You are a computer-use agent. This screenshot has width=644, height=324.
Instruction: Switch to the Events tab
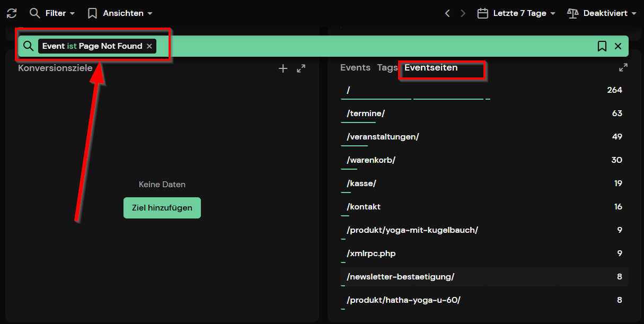355,68
